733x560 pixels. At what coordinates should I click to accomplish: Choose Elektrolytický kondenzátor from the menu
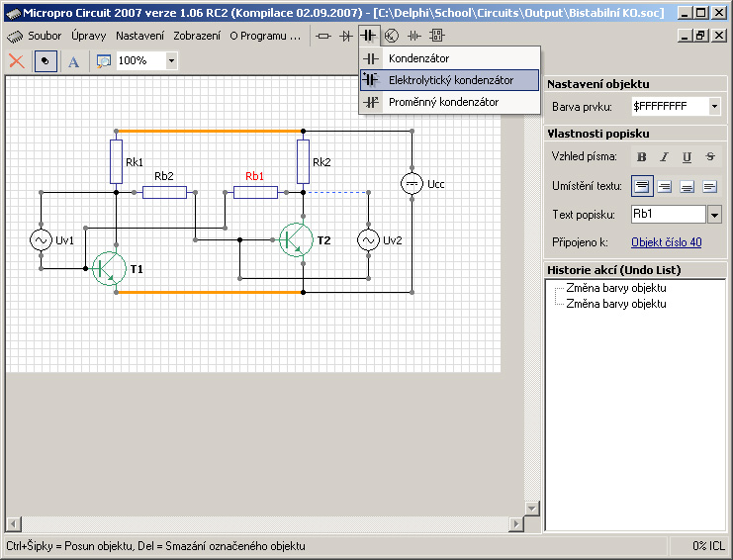[450, 80]
